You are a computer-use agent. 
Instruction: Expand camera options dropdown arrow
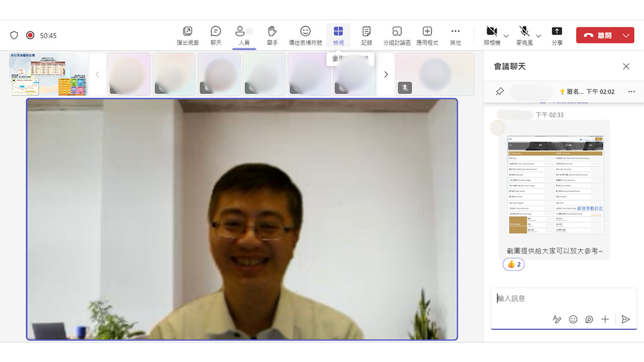(x=506, y=36)
